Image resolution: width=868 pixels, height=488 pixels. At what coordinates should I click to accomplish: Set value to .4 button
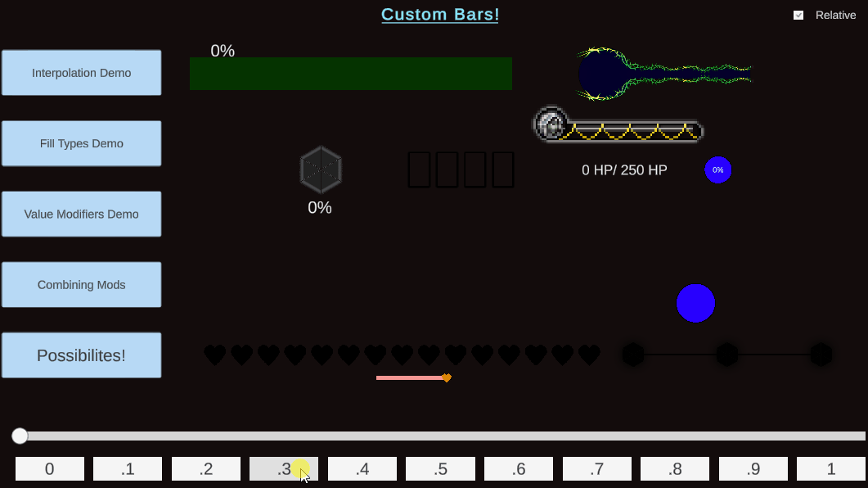pyautogui.click(x=362, y=468)
